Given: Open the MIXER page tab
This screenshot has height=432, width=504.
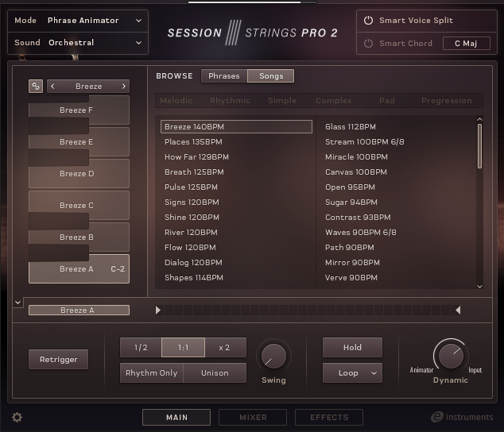Looking at the screenshot, I should tap(253, 417).
